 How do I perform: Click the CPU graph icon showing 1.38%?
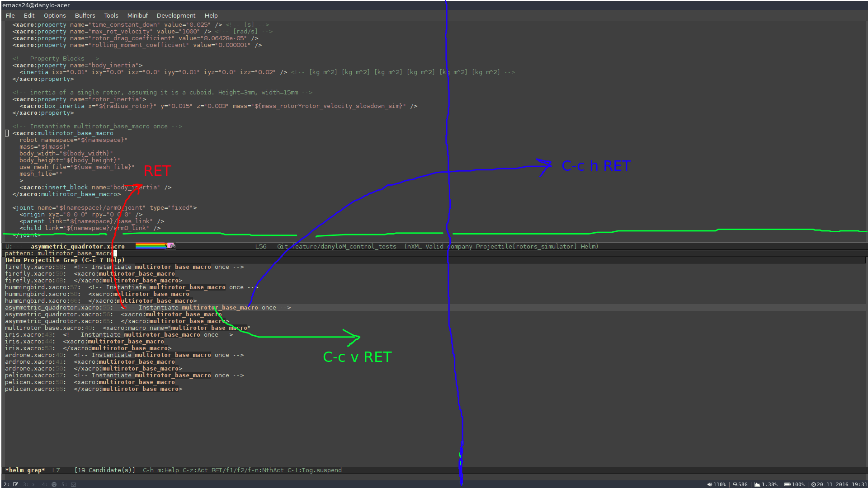pos(757,484)
